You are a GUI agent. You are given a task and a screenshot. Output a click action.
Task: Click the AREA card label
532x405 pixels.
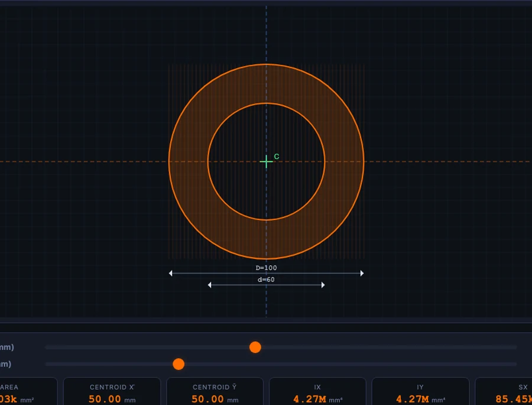[9, 387]
